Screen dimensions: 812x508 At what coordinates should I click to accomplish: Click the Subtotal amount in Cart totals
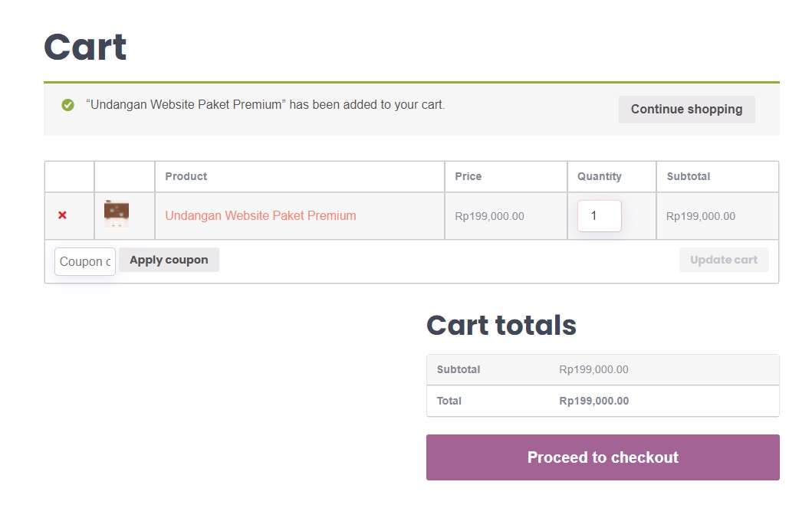593,369
